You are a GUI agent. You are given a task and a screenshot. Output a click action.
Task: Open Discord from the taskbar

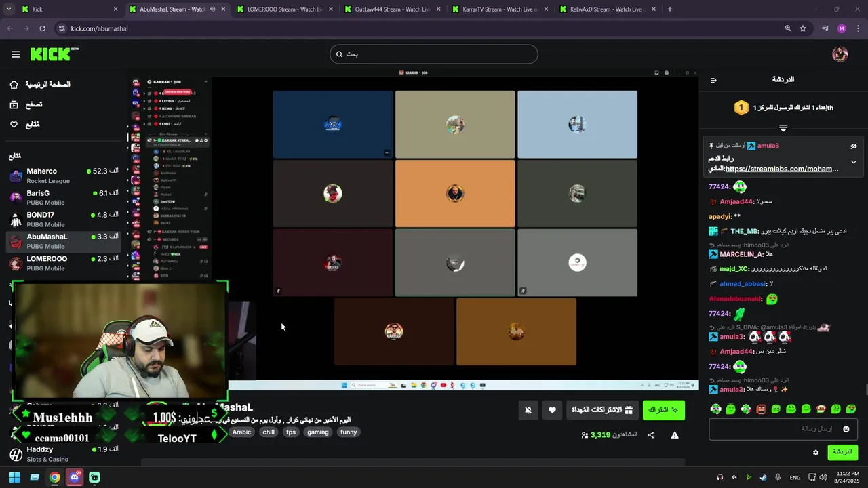[75, 477]
